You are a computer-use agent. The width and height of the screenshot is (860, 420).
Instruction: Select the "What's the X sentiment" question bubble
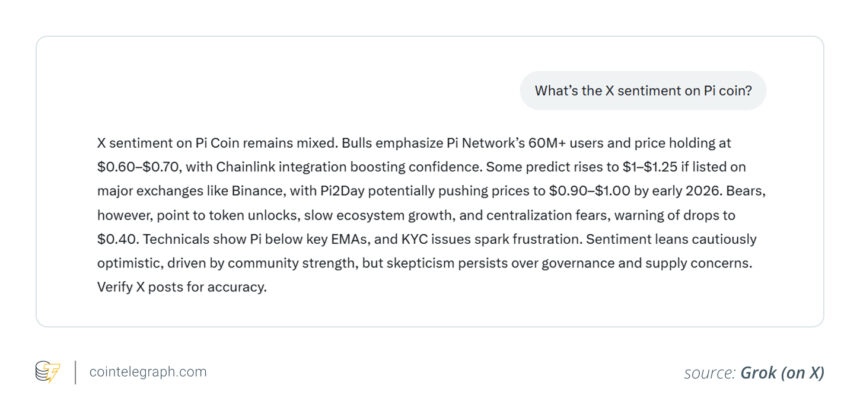(x=650, y=91)
